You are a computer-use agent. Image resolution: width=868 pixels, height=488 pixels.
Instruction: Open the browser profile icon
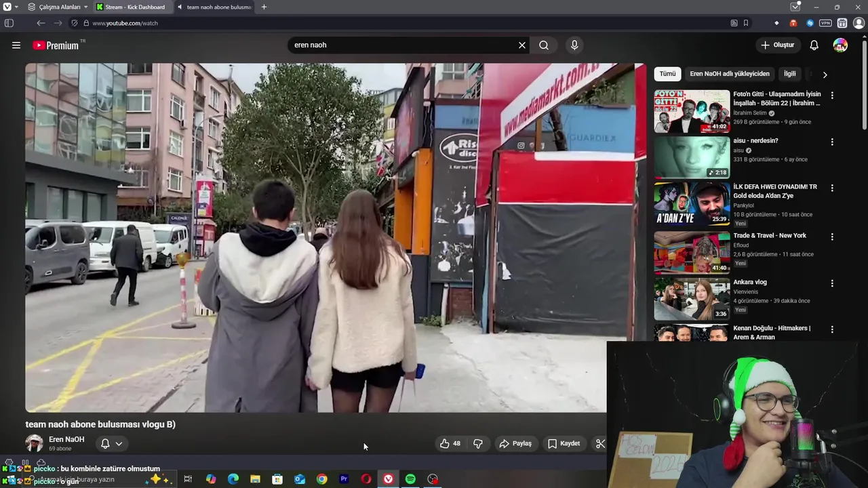pyautogui.click(x=859, y=23)
